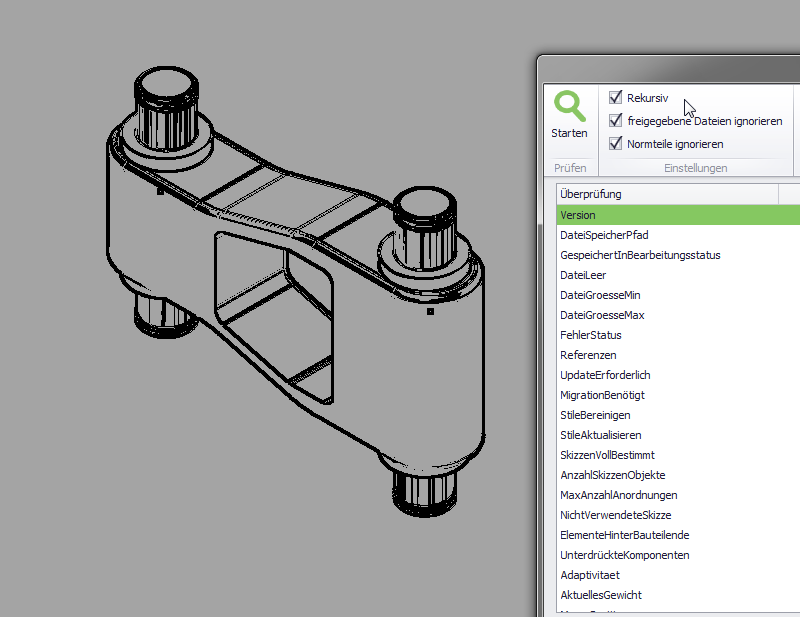Pick the SkizzenVollBestimmt entry

click(678, 455)
